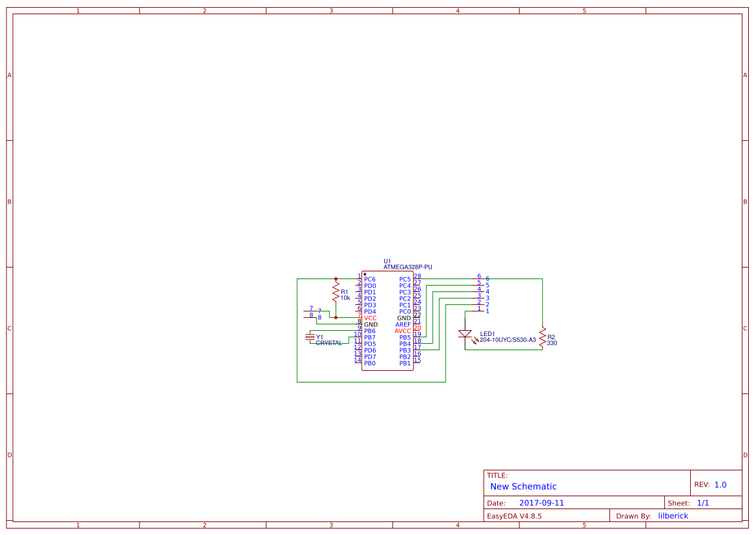
Task: Click the EasyEDA V4.8.5 label
Action: point(514,516)
